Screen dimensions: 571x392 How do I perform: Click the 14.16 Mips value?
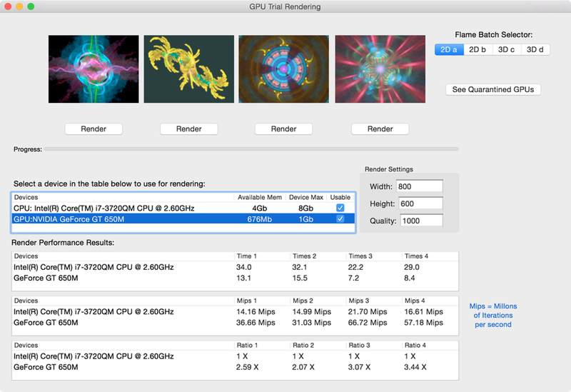pyautogui.click(x=256, y=311)
